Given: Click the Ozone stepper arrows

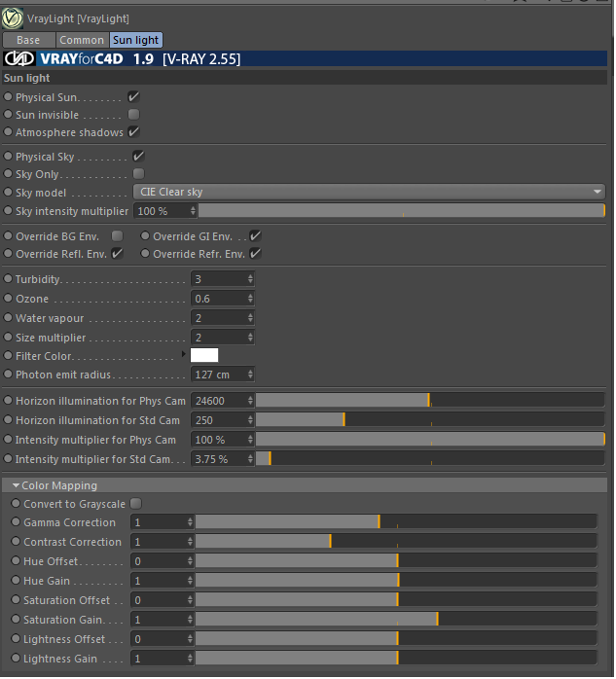Looking at the screenshot, I should [x=250, y=299].
